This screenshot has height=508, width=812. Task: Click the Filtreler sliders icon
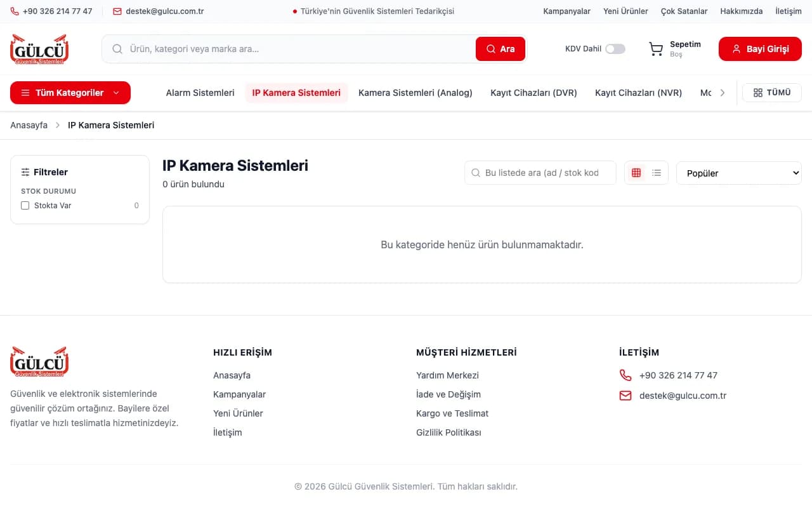click(25, 172)
